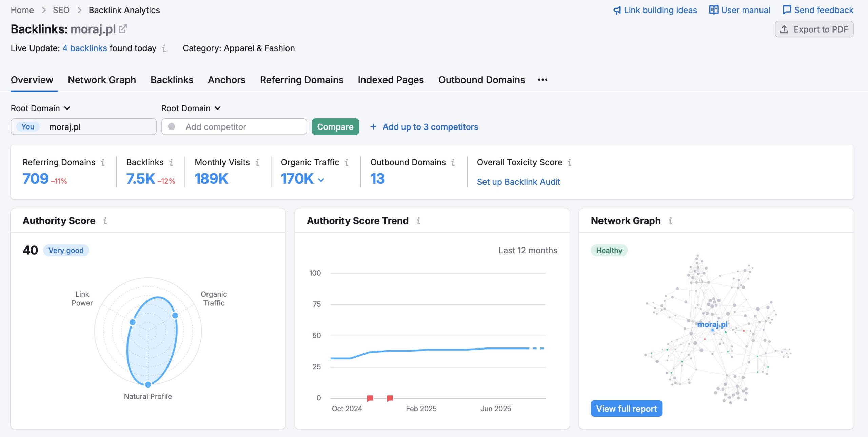Click Category: Apparel & Fashion text
Viewport: 868px width, 437px height.
pyautogui.click(x=239, y=48)
